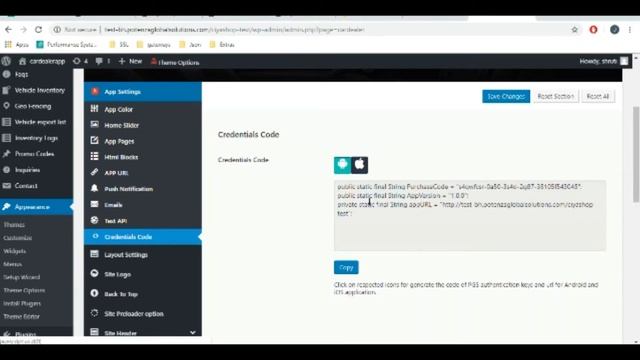Open Theme Editor under Appearance
This screenshot has height=360, width=640.
click(x=22, y=316)
